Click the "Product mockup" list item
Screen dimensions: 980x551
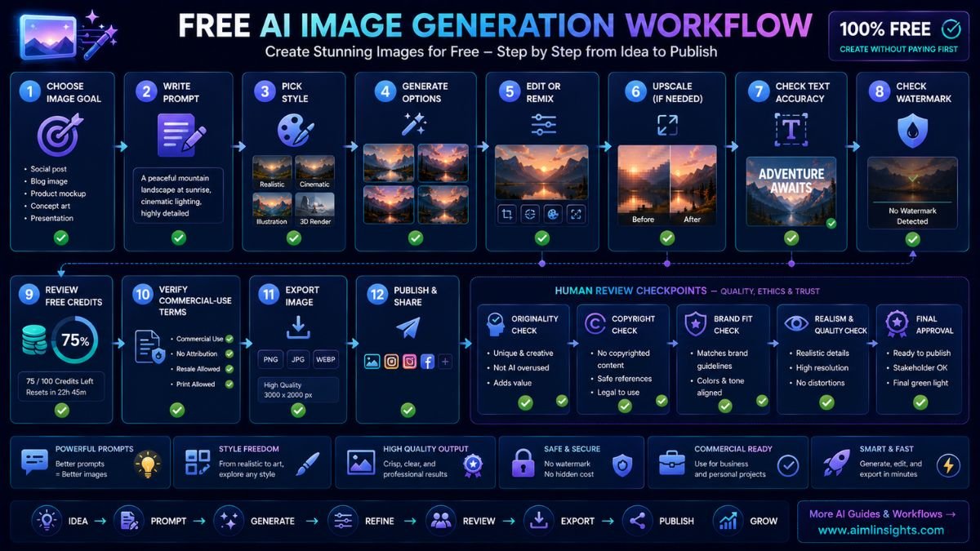(57, 193)
